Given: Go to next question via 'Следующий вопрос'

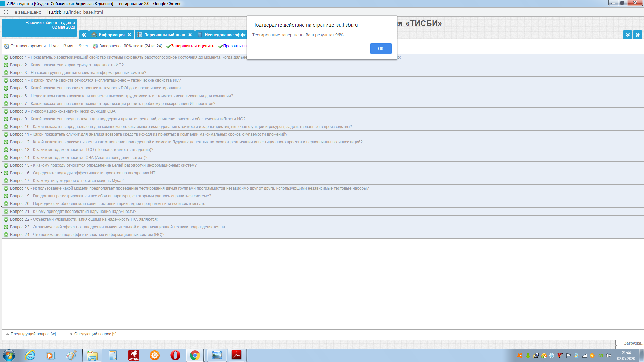Looking at the screenshot, I should [x=95, y=334].
